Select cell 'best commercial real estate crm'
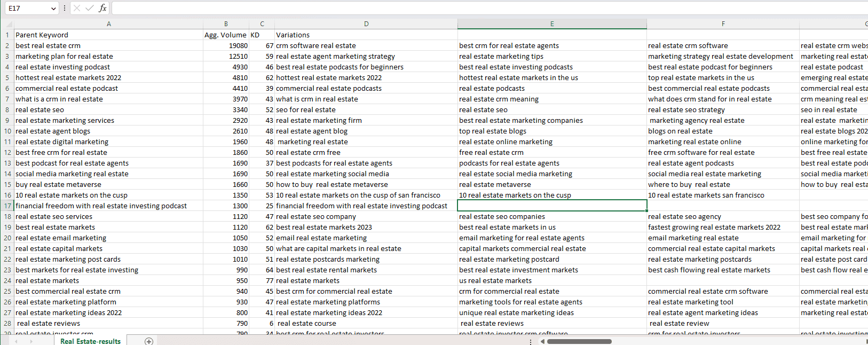 pos(109,291)
